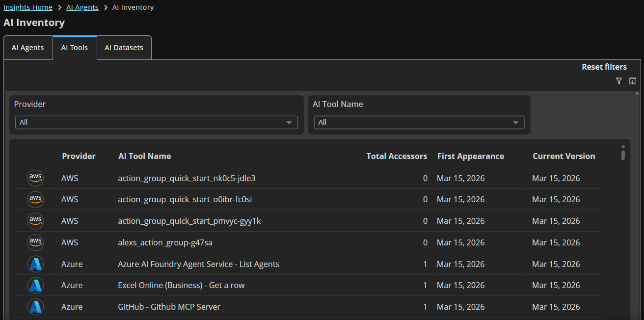Click the AWS logo beside action_group_quick_start_o0ibr-fc0si
This screenshot has width=644, height=320.
35,199
